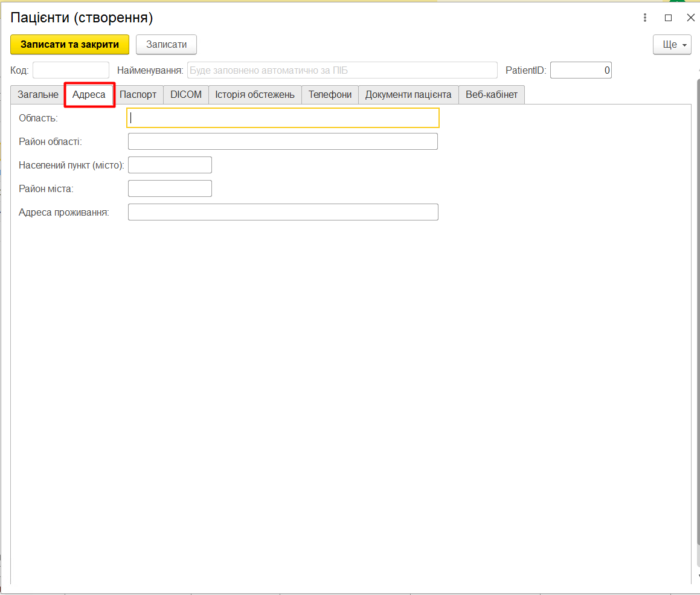Open the 'Паспорт' tab
This screenshot has height=595, width=700.
point(138,95)
